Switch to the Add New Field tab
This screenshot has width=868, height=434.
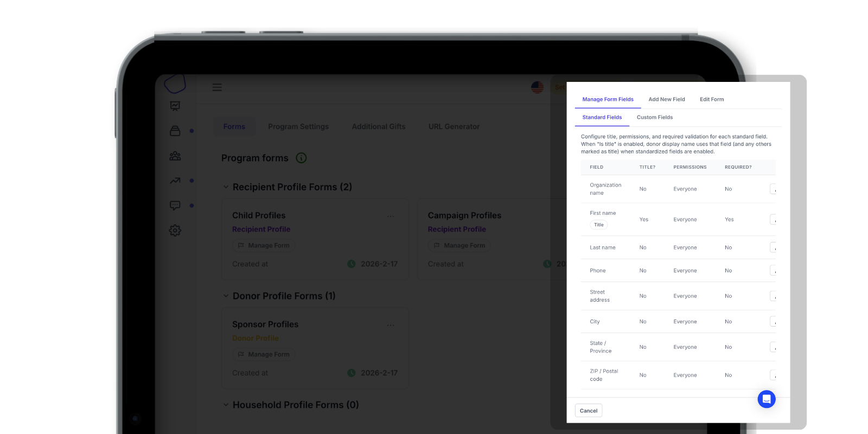point(666,99)
